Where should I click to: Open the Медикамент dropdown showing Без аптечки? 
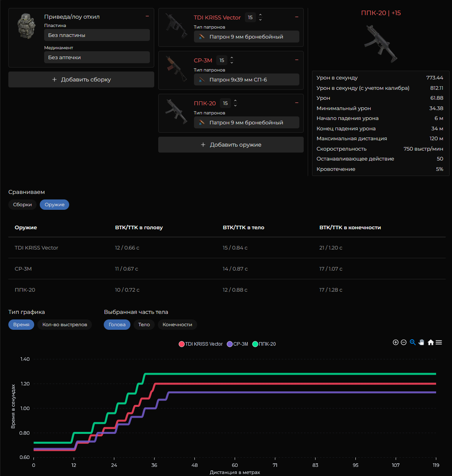point(97,57)
